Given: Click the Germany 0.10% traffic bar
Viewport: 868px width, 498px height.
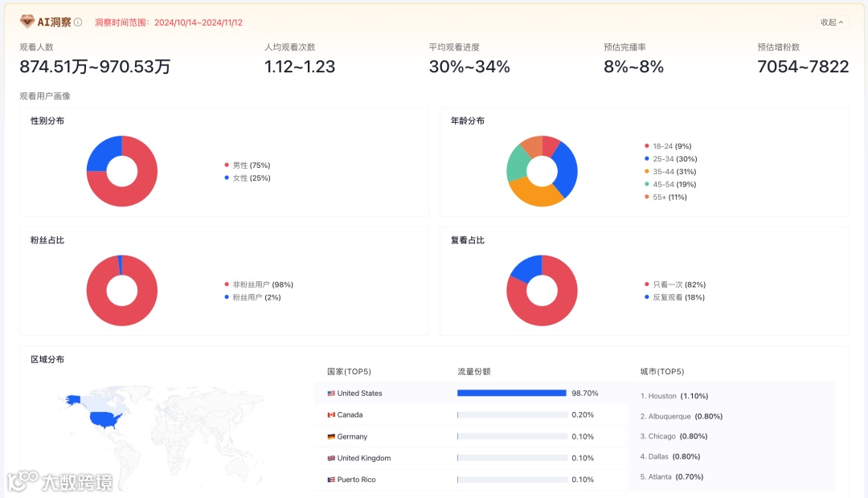Looking at the screenshot, I should (511, 437).
